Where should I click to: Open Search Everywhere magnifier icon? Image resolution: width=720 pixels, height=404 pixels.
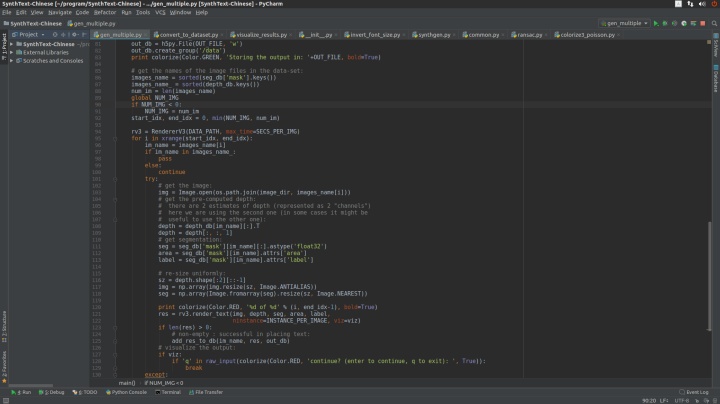click(714, 23)
